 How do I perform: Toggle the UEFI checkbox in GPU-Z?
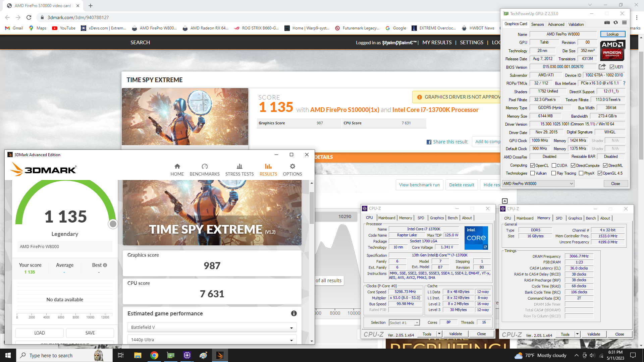(x=612, y=67)
